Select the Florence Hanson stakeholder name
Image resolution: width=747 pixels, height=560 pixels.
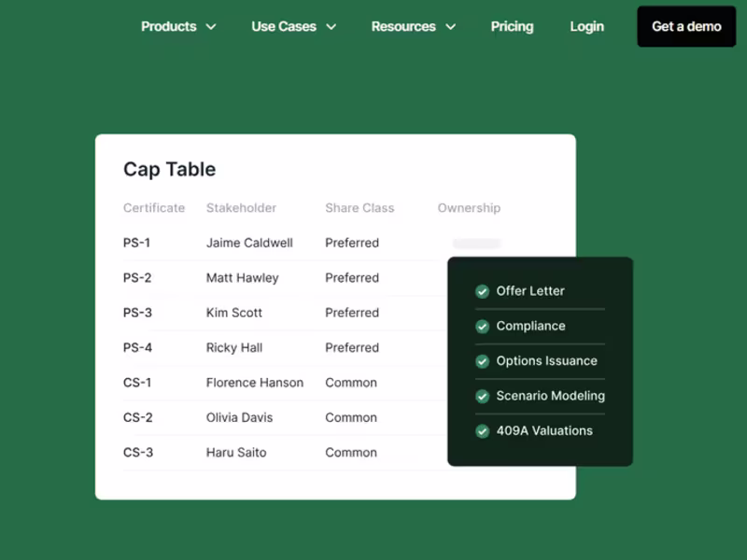(x=254, y=383)
